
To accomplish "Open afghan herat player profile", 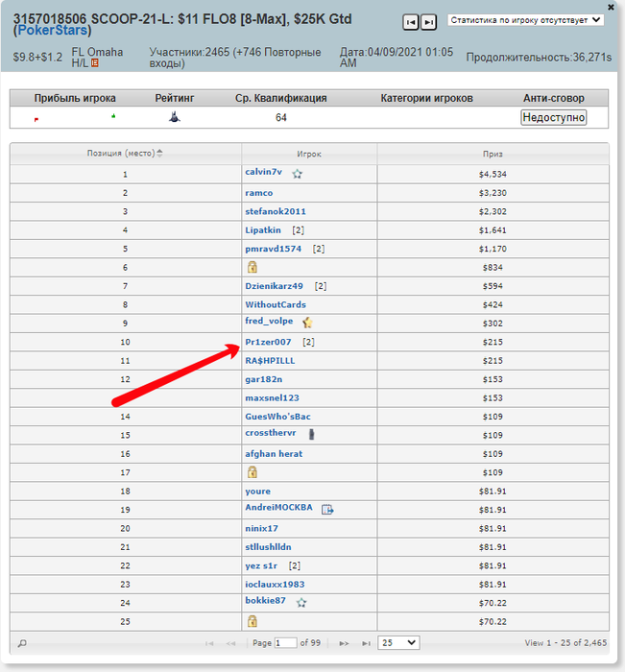I will [x=274, y=454].
